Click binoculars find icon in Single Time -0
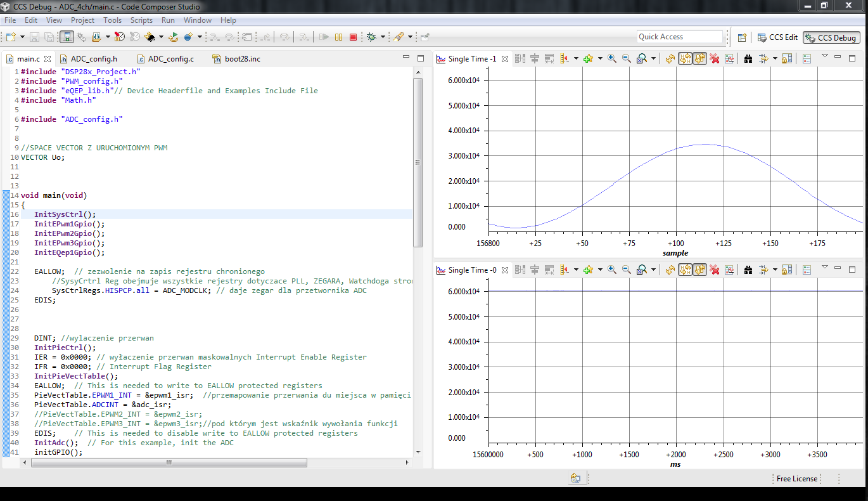This screenshot has width=868, height=501. coord(748,270)
